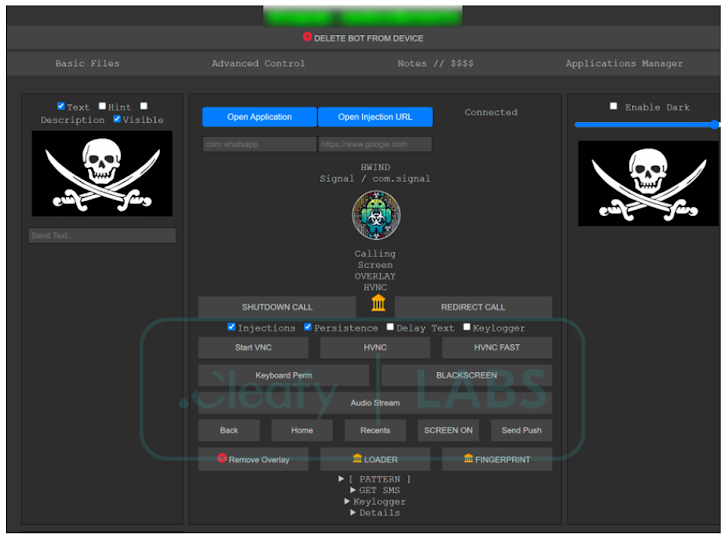Focus the com.whatsapp package input field
728x540 pixels.
click(259, 144)
